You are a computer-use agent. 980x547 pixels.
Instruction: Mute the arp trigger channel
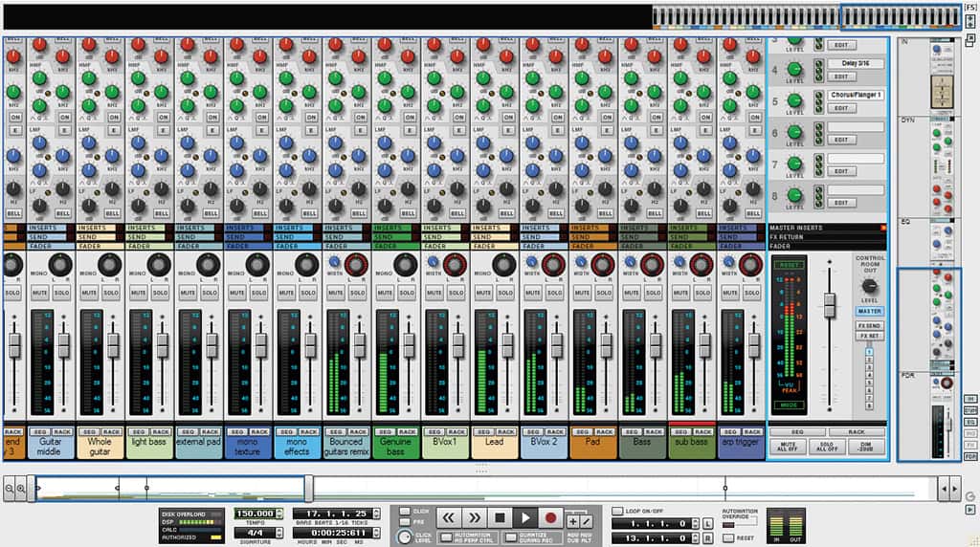pos(730,293)
